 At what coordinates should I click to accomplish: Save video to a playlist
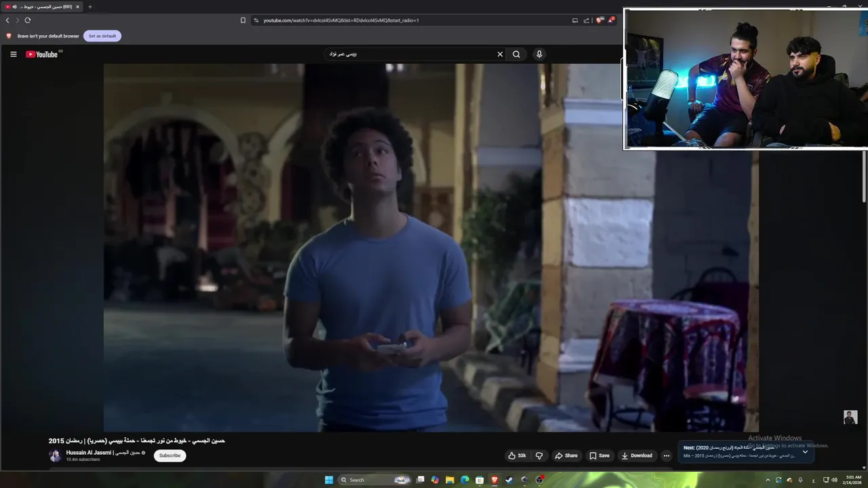tap(599, 455)
